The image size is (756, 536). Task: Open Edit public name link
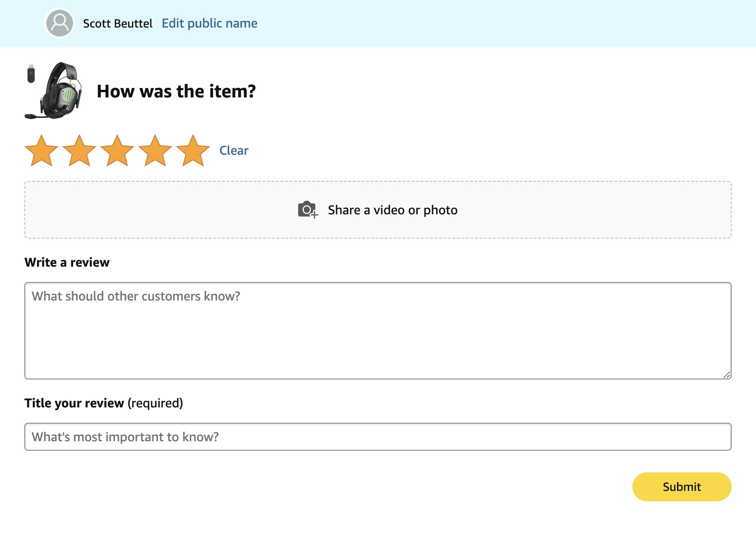click(209, 23)
